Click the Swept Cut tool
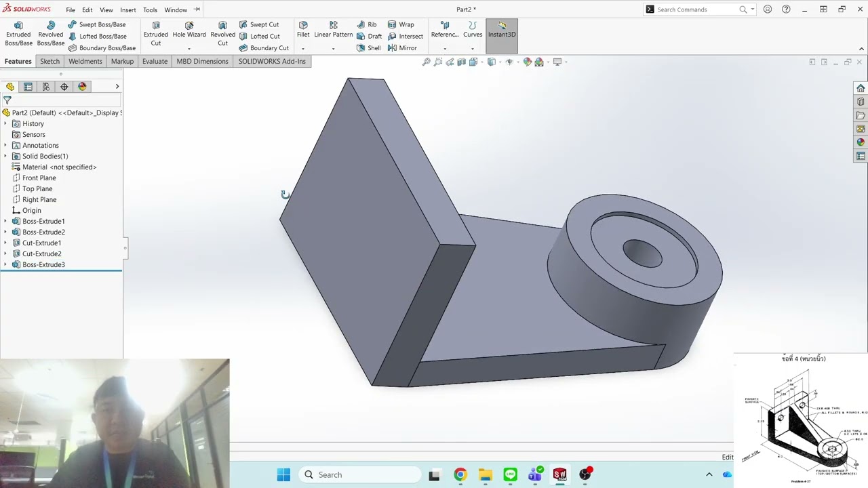Screen dimensions: 868x488 pos(258,24)
